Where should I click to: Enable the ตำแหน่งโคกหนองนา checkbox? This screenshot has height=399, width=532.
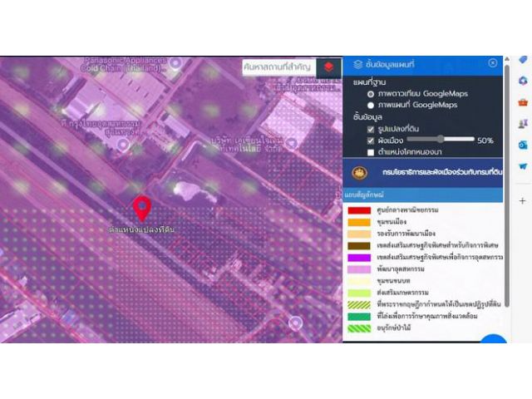(x=371, y=152)
